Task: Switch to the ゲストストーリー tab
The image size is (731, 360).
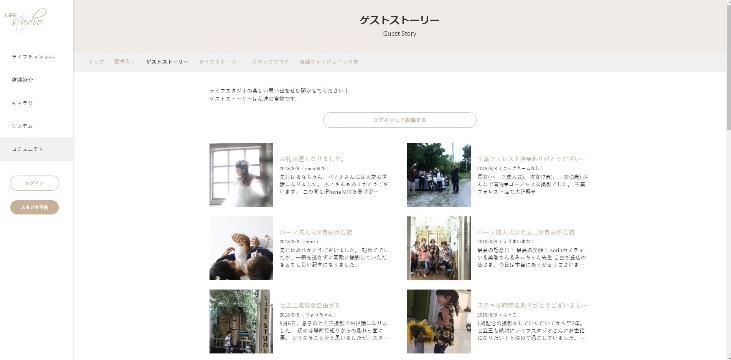Action: [167, 62]
